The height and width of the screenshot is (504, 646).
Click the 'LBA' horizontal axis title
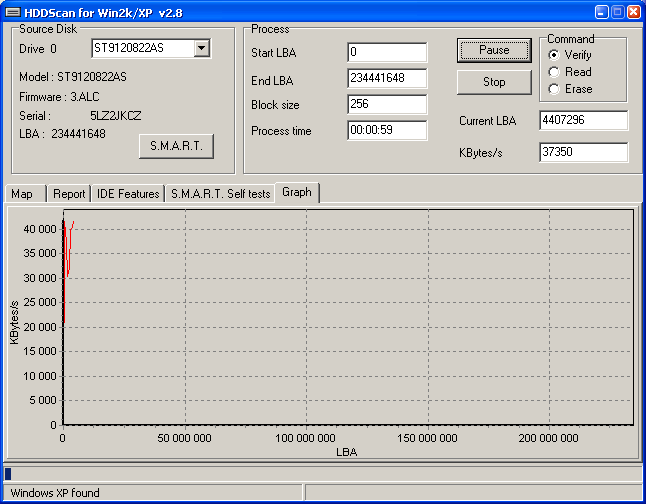click(346, 452)
